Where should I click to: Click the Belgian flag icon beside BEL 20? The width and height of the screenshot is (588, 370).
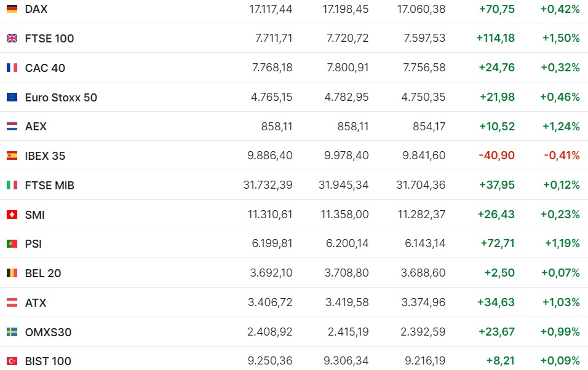pos(12,273)
